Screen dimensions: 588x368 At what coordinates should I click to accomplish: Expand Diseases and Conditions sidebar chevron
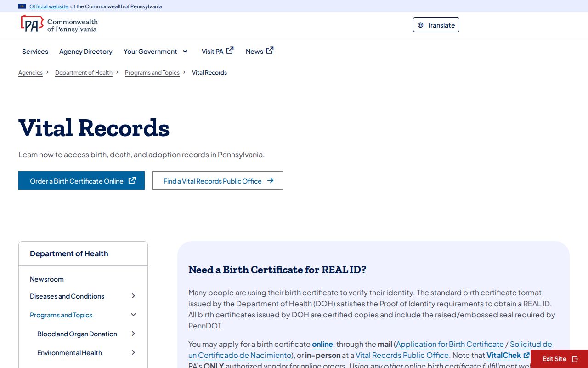pos(133,296)
